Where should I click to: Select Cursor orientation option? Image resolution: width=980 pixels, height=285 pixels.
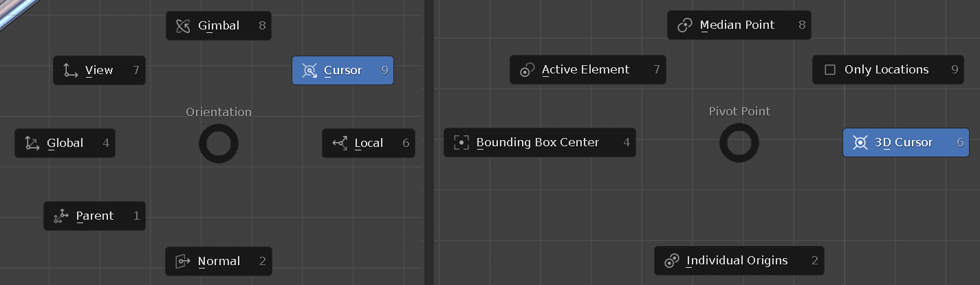(342, 71)
